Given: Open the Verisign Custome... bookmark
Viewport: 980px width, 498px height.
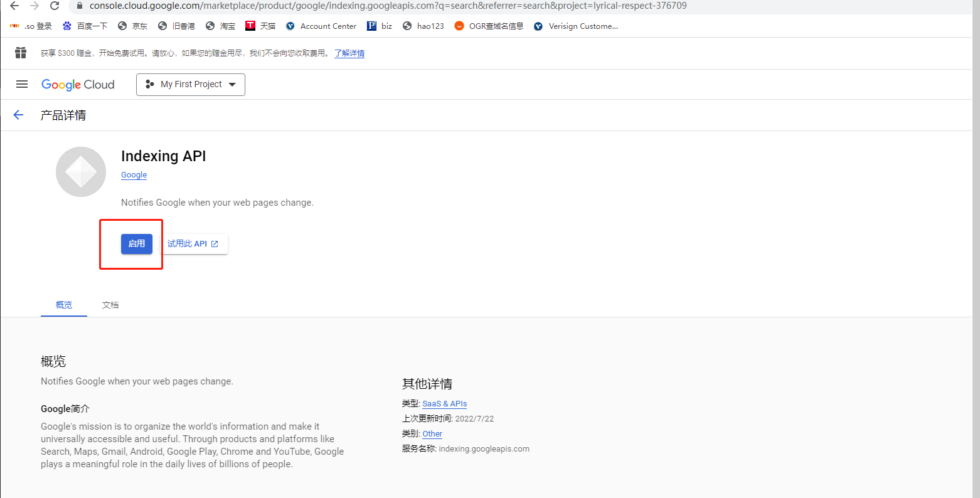Looking at the screenshot, I should coord(575,26).
